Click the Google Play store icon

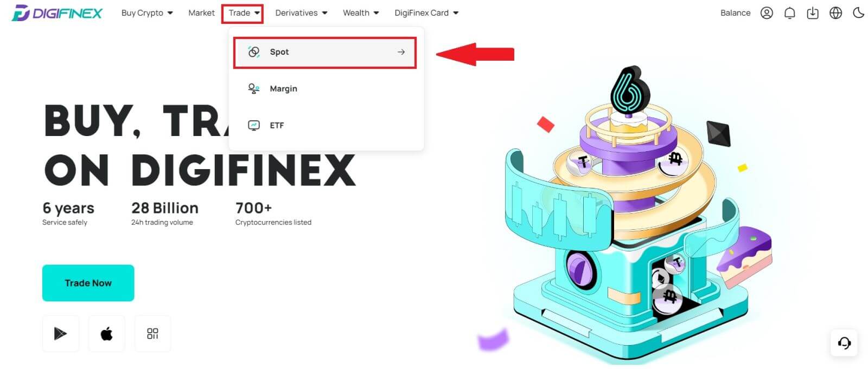(60, 333)
